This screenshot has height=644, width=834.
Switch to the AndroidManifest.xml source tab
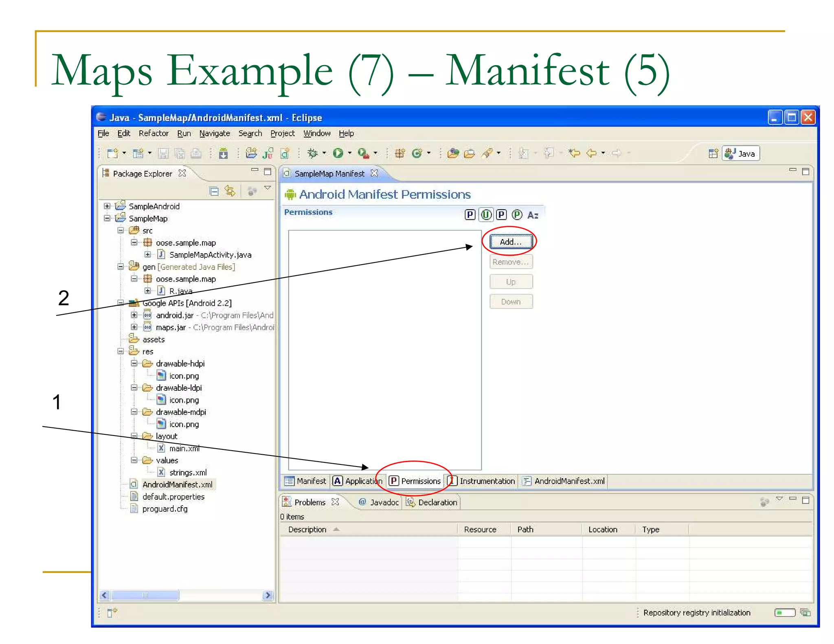[x=564, y=481]
